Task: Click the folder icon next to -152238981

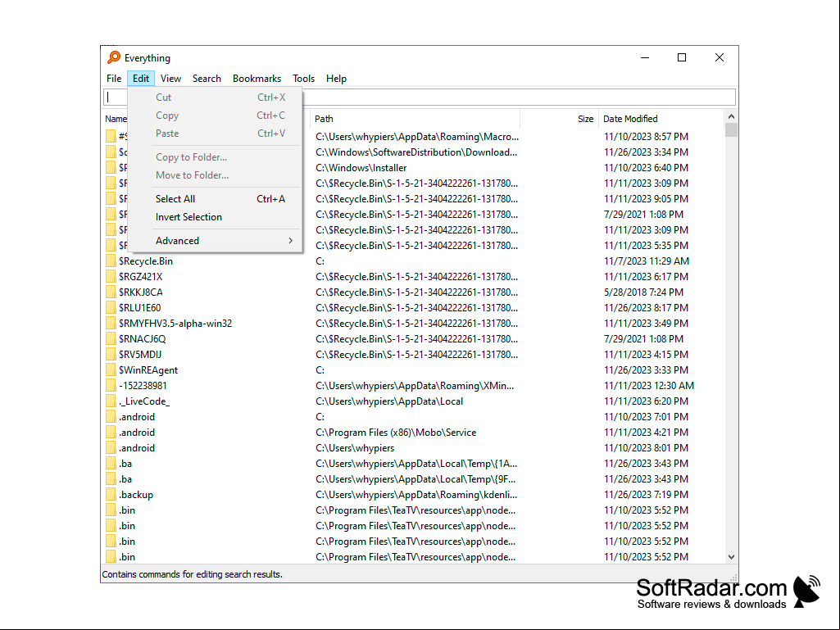Action: tap(111, 385)
